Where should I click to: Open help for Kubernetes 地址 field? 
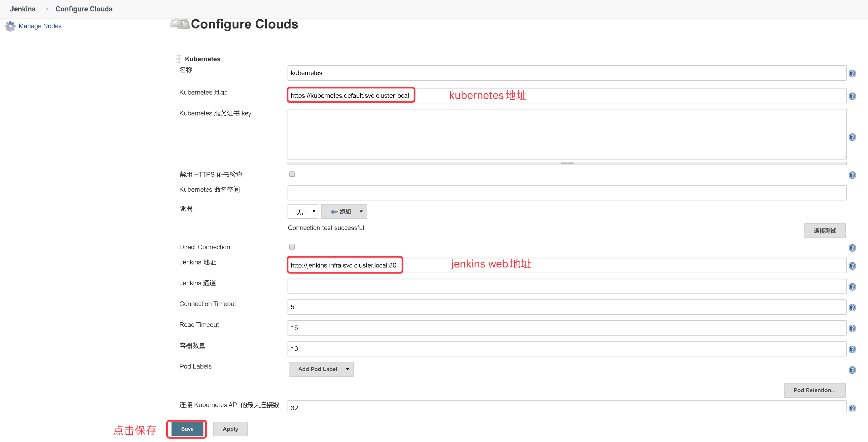click(x=852, y=96)
